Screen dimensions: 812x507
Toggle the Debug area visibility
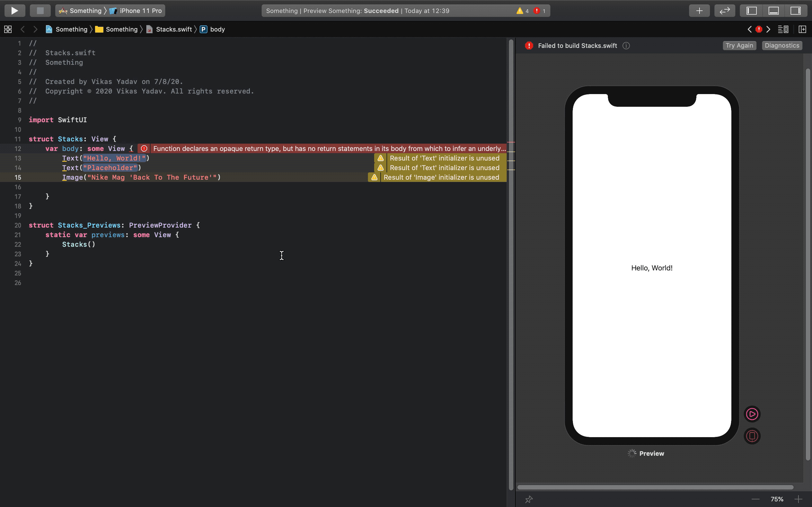click(773, 10)
